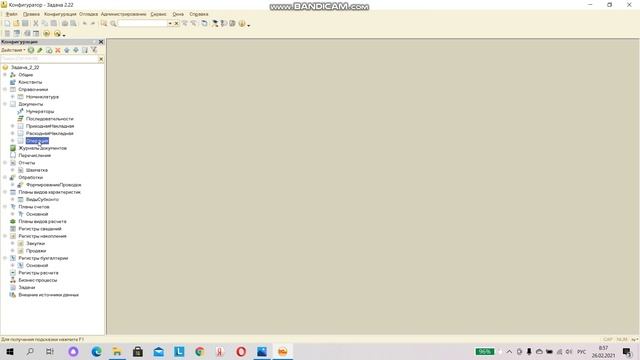This screenshot has height=360, width=640.
Task: Expand the Общие tree node
Action: click(x=5, y=75)
